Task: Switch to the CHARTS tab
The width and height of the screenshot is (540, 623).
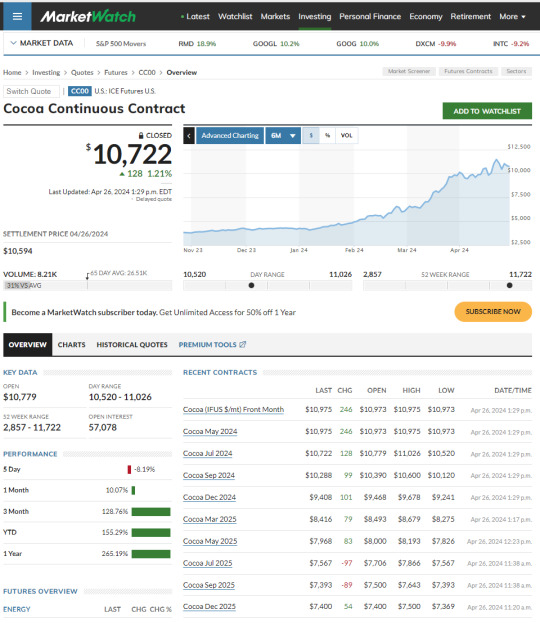Action: [x=72, y=344]
